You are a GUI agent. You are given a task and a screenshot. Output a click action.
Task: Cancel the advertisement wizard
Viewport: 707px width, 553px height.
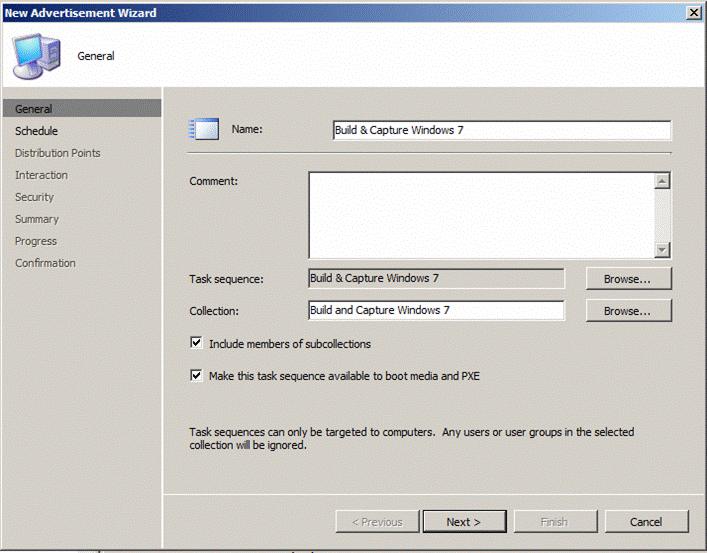pos(646,522)
